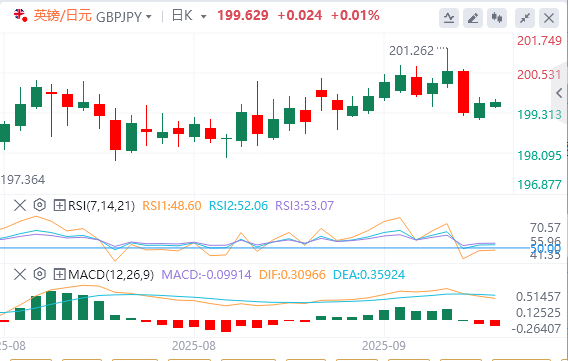Collapse chart with the shrink arrows icon
The height and width of the screenshot is (361, 568).
[525, 18]
